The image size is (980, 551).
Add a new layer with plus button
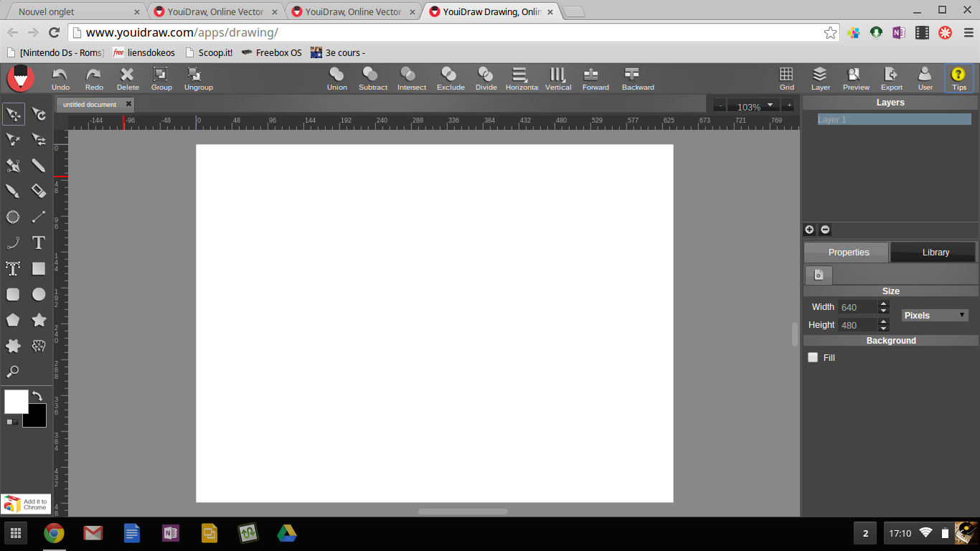(x=809, y=230)
